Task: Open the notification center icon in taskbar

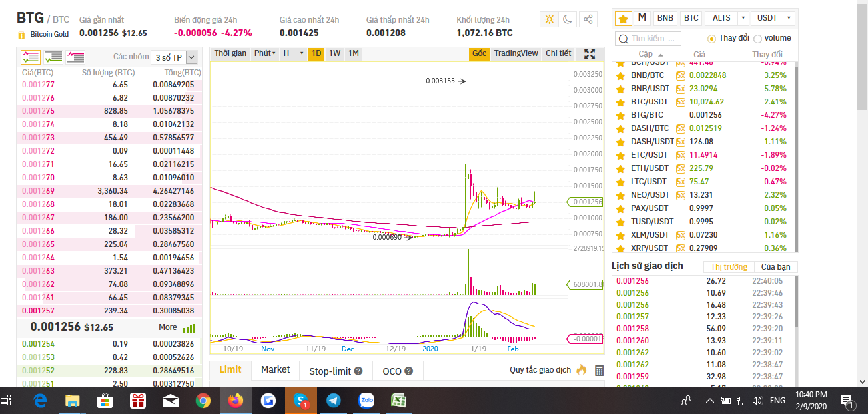Action: 848,401
